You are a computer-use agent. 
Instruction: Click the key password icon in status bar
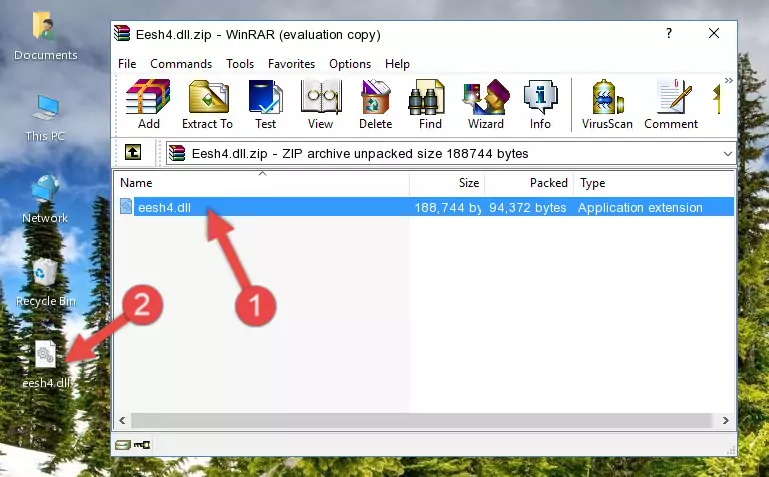(x=142, y=445)
